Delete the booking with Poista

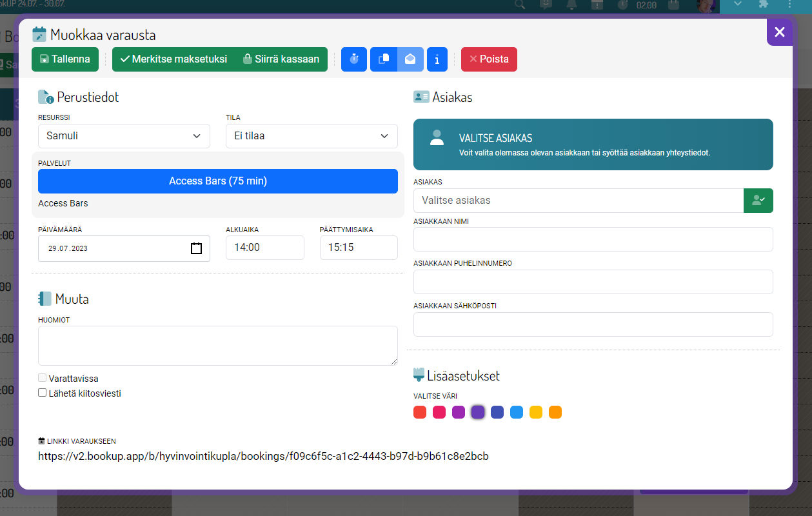tap(489, 59)
